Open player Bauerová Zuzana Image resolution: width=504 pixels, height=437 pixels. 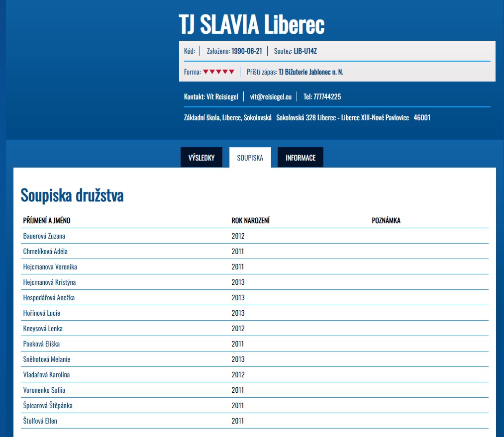(x=44, y=236)
